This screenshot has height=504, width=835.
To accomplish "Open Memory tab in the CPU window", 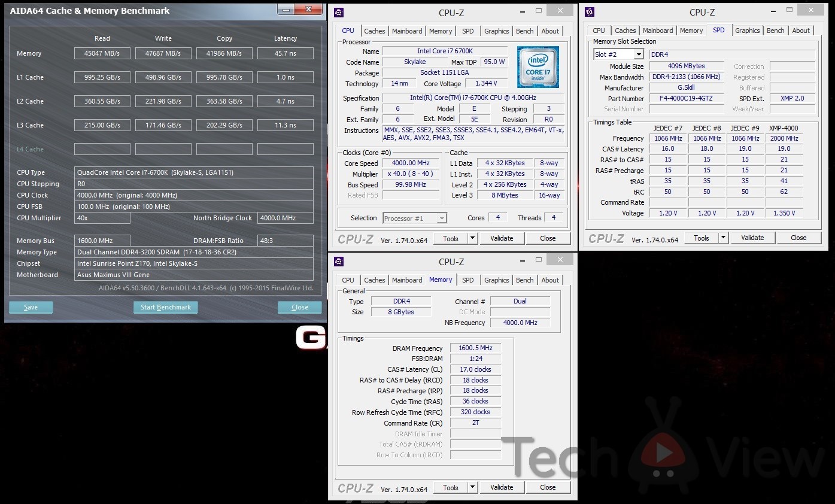I will click(x=441, y=31).
